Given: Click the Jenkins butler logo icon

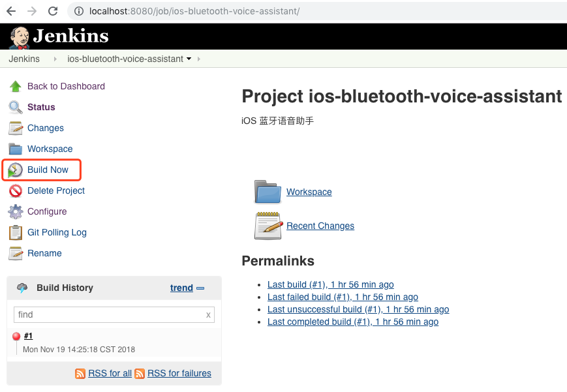Looking at the screenshot, I should 19,38.
